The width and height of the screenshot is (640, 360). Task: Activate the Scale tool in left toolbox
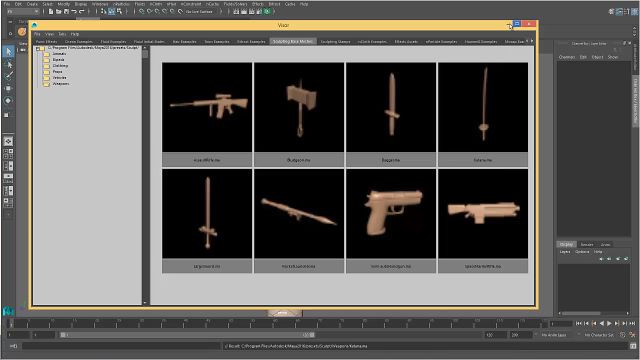coord(8,115)
